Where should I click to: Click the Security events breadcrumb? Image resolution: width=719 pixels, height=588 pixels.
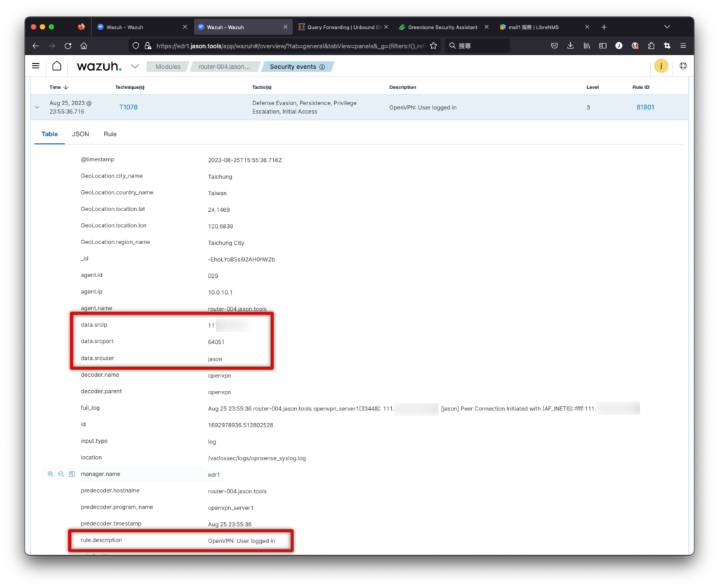[297, 67]
